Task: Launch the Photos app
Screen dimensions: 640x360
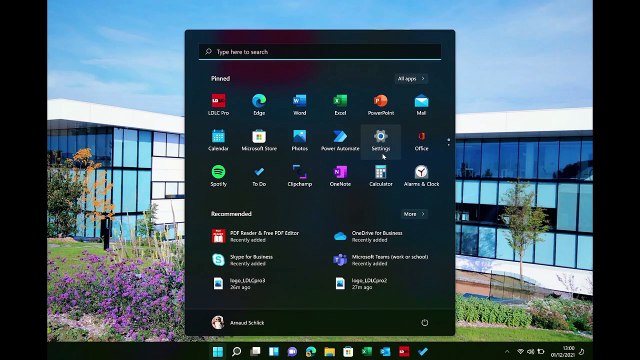Action: [x=300, y=140]
